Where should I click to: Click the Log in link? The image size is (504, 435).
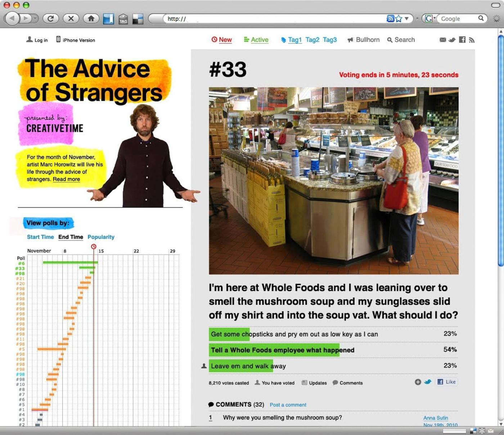click(x=37, y=40)
